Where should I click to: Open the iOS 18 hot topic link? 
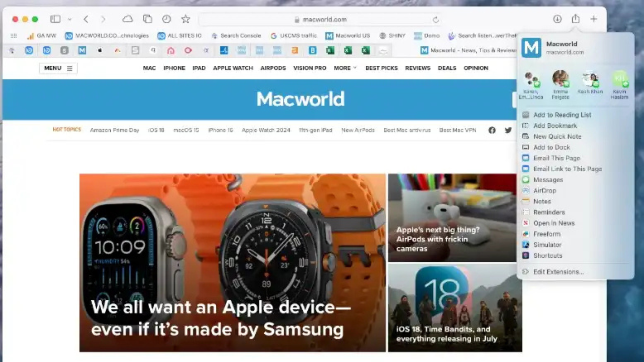click(x=156, y=130)
